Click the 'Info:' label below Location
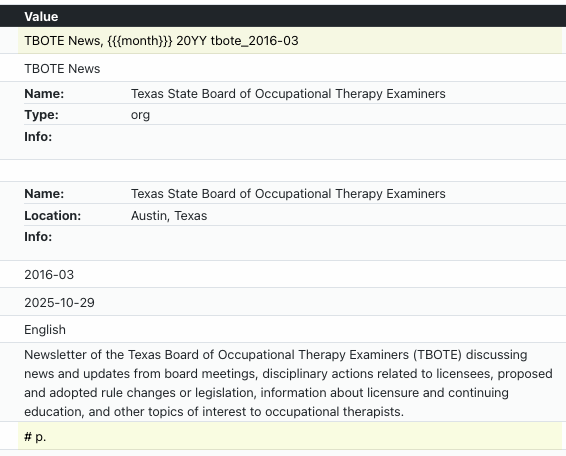The image size is (566, 456). tap(38, 237)
